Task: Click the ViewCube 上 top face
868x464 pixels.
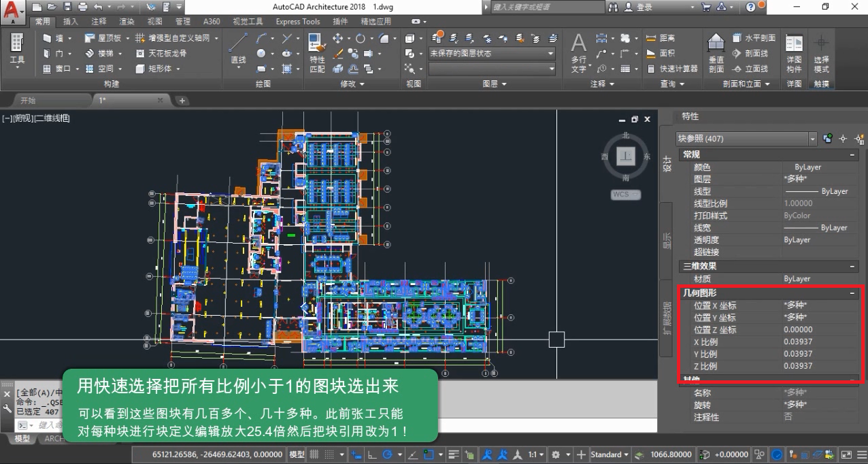Action: click(625, 156)
